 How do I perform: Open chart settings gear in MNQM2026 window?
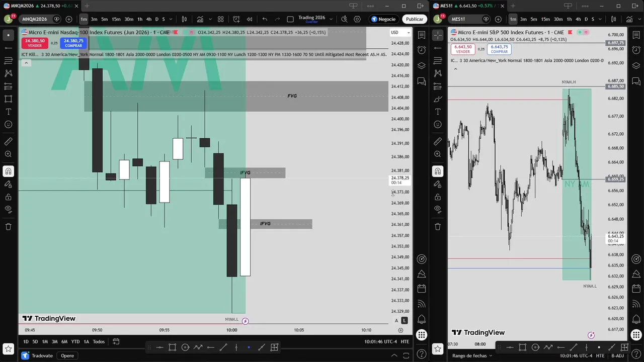pyautogui.click(x=357, y=19)
